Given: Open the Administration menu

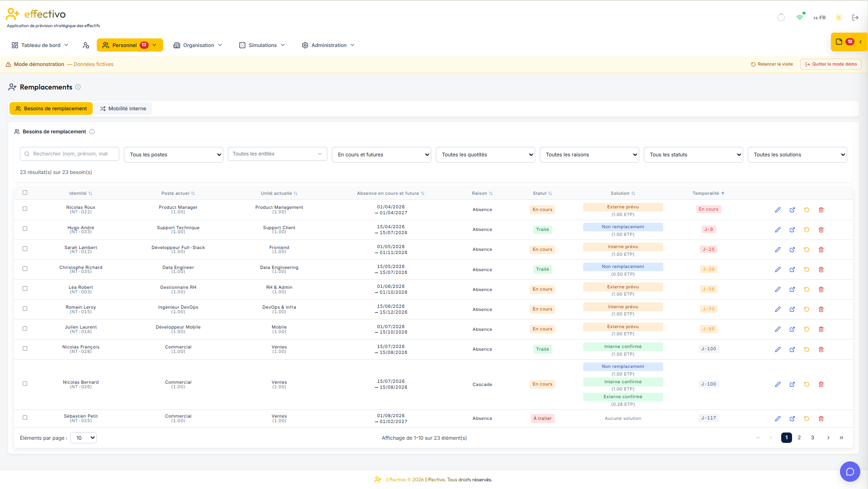Looking at the screenshot, I should pos(328,45).
